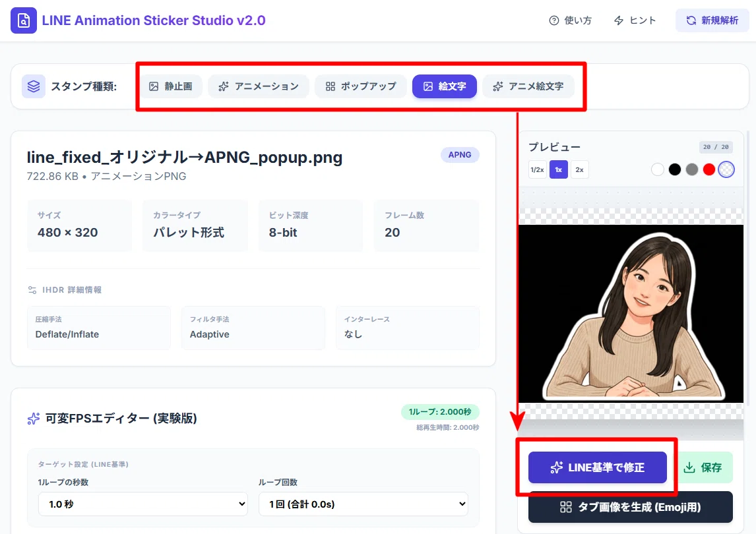This screenshot has height=534, width=756.
Task: Click the LINE Animation Sticker Studio v2.0 title
Action: [x=154, y=20]
